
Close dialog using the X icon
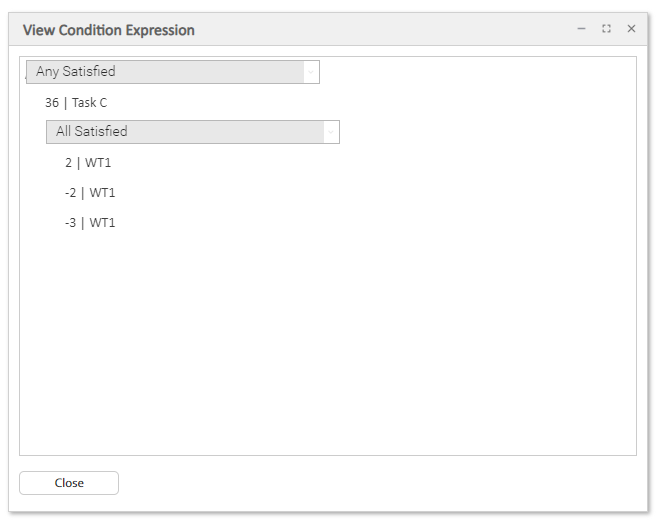(631, 29)
